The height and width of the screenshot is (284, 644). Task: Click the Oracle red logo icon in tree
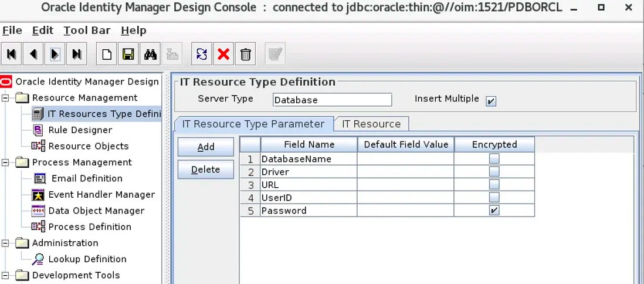(6, 82)
